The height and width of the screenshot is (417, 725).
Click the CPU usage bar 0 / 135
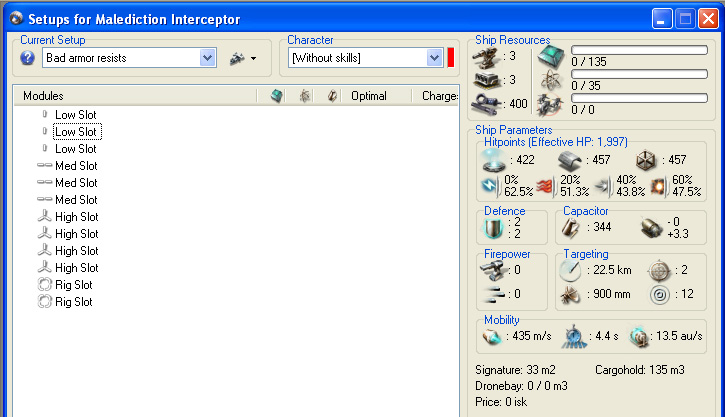pyautogui.click(x=639, y=50)
